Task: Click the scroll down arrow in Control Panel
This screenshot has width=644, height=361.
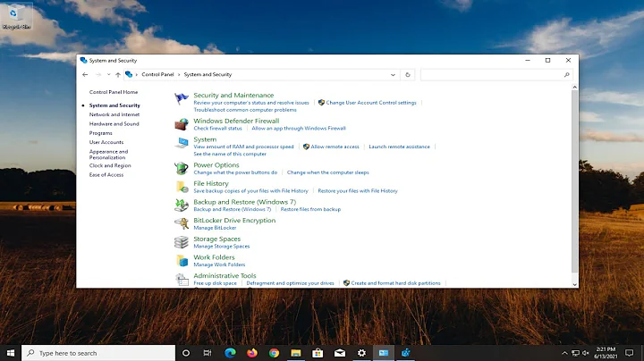Action: pyautogui.click(x=574, y=284)
